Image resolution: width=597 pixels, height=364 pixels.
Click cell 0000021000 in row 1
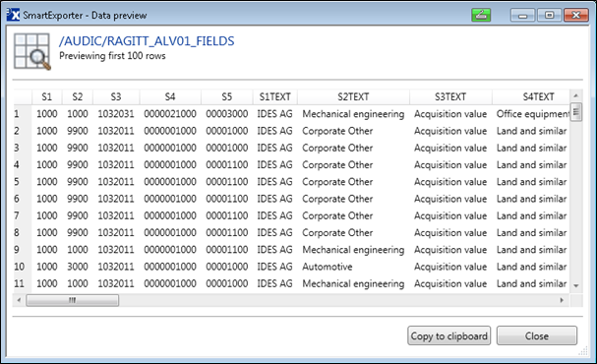click(170, 114)
